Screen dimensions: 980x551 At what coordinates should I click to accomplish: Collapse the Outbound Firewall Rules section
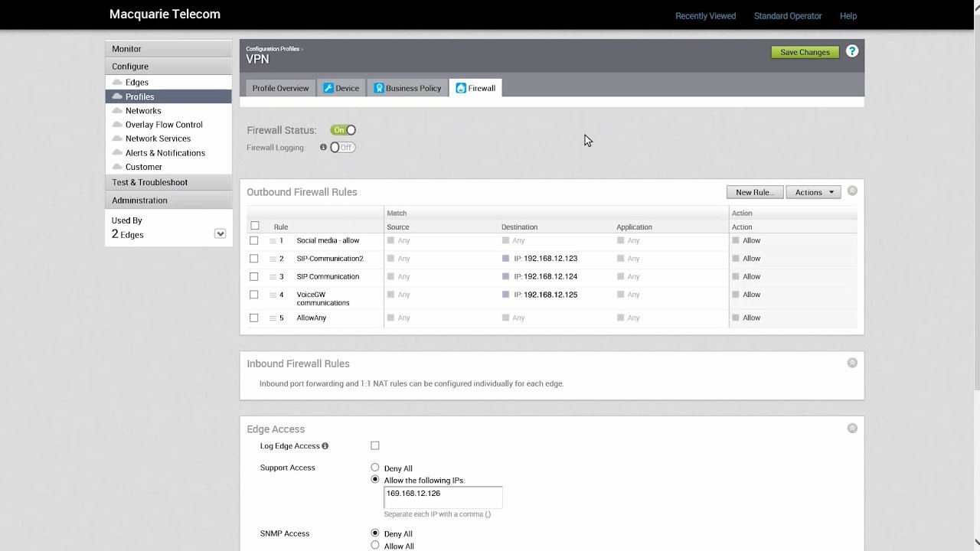click(x=852, y=191)
